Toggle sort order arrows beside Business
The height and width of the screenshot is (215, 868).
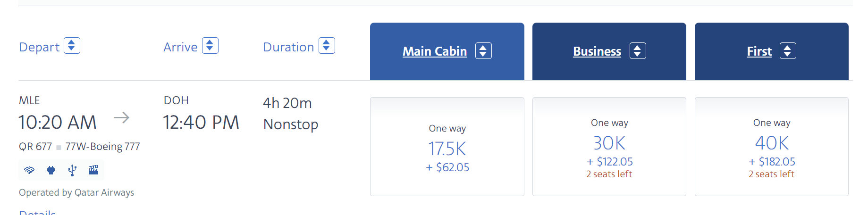638,51
